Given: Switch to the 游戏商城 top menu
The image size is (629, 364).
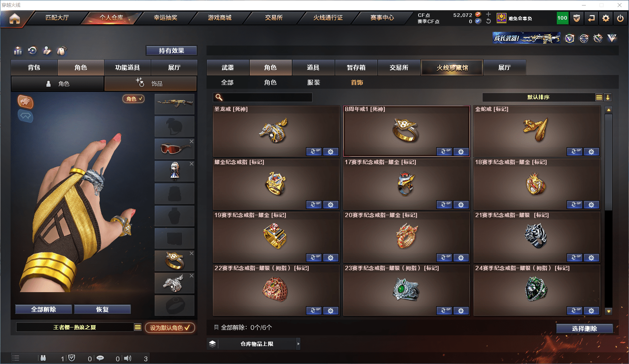Looking at the screenshot, I should pos(220,18).
